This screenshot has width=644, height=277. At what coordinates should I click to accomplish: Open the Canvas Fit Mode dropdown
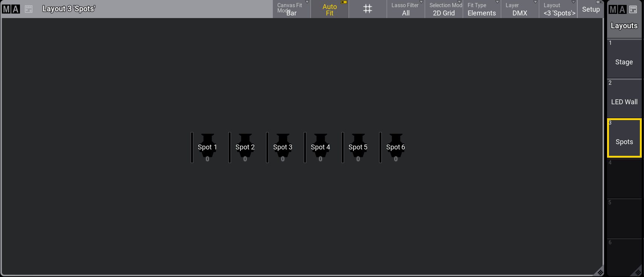coord(292,9)
